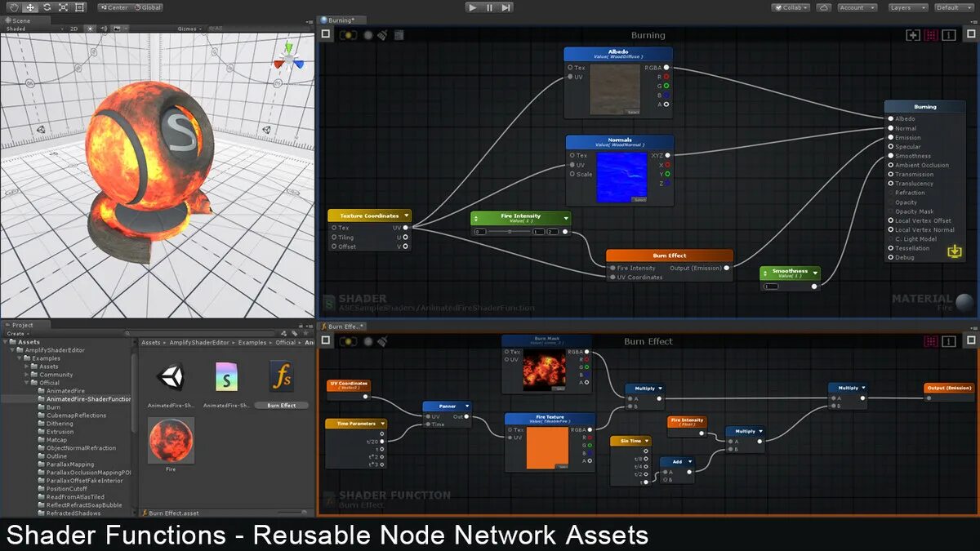
Task: Click the node grid snap icon in Burn Effect canvas
Action: (x=930, y=341)
